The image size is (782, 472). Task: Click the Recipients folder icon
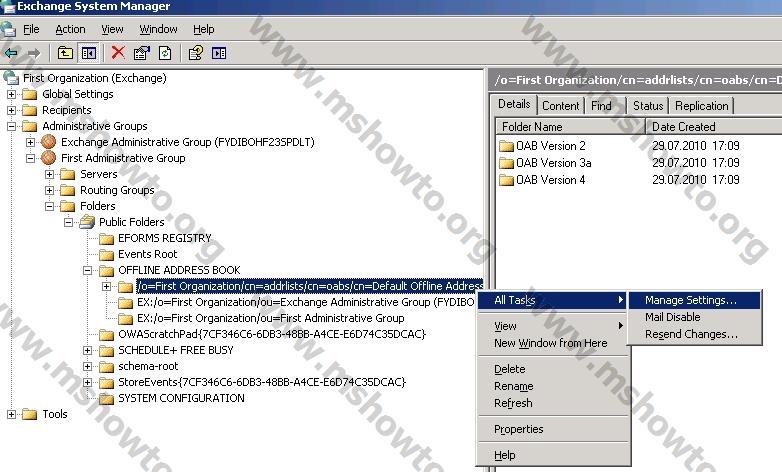tap(30, 110)
